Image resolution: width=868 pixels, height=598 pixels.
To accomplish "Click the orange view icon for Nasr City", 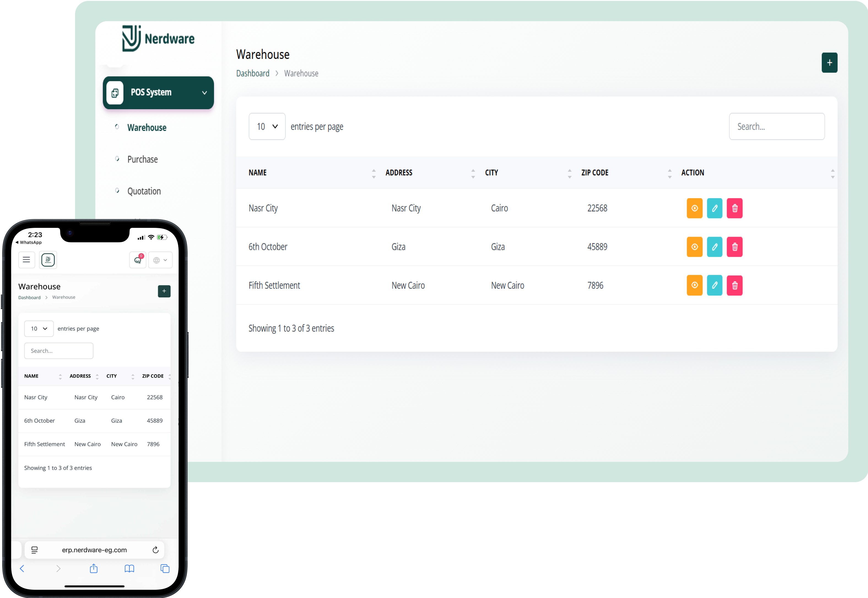I will point(694,208).
